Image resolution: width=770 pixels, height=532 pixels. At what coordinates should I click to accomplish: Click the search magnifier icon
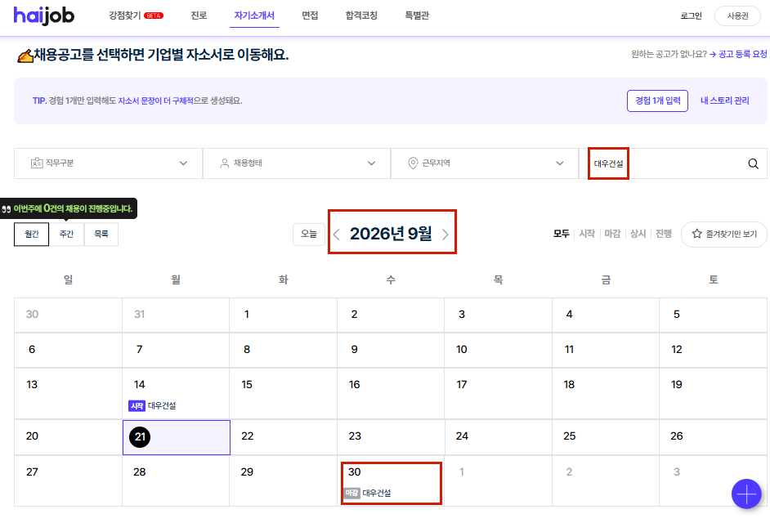coord(753,163)
